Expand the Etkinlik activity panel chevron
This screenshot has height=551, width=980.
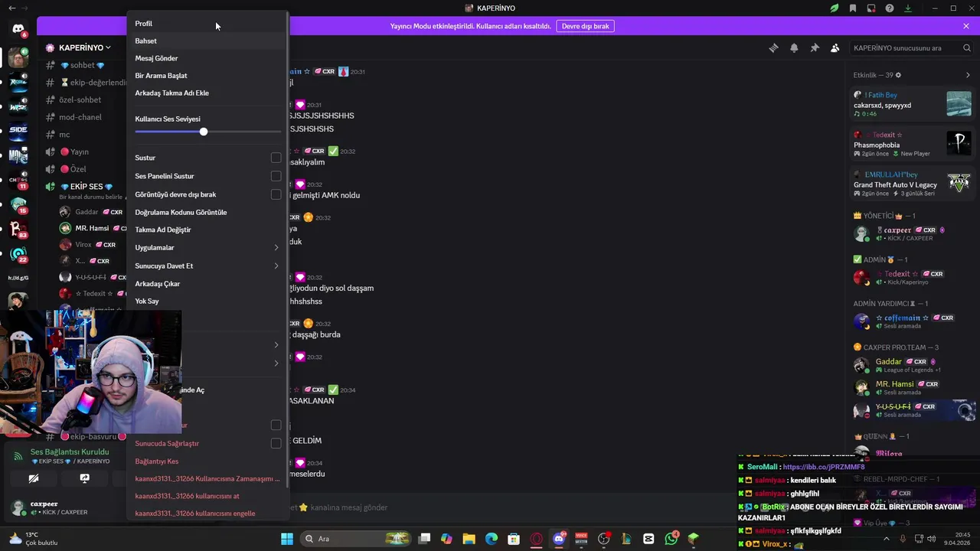point(968,75)
